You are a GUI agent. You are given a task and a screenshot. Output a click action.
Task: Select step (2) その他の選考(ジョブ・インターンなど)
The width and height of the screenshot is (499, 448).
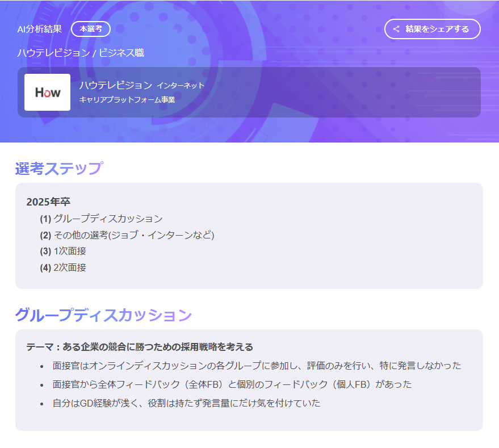127,235
